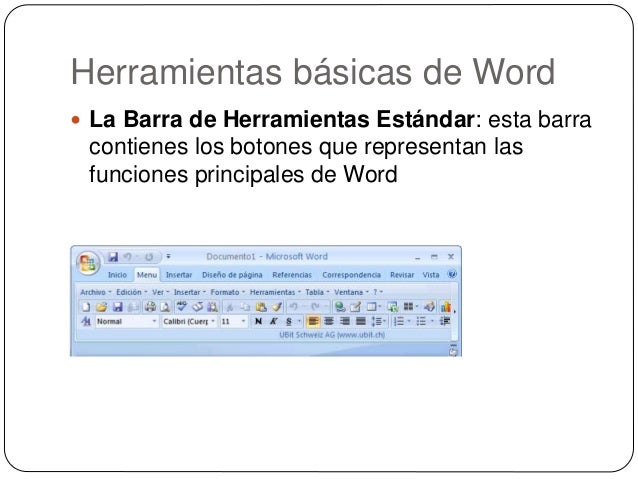The width and height of the screenshot is (638, 479).
Task: Click the blue help icon by Vista
Action: pos(452,274)
